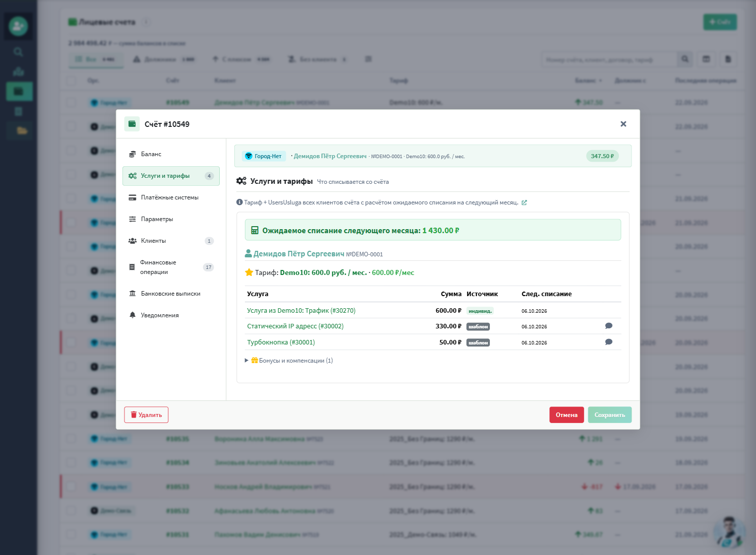Open tariff Demo10: 600.0 руб. / мес. link
This screenshot has width=756, height=555.
(x=323, y=272)
